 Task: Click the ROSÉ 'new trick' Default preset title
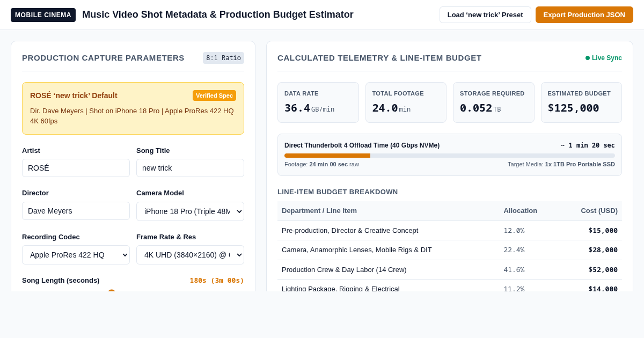(x=74, y=95)
